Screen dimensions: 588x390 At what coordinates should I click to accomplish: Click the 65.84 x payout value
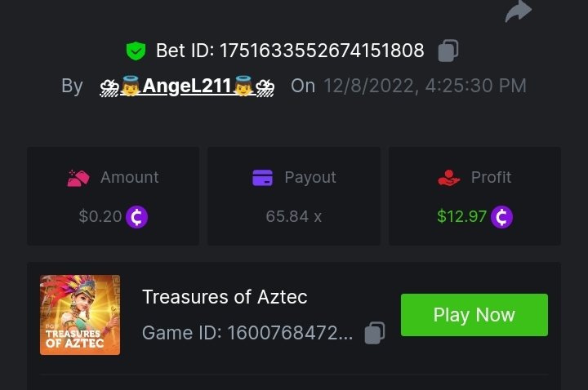[x=294, y=217]
